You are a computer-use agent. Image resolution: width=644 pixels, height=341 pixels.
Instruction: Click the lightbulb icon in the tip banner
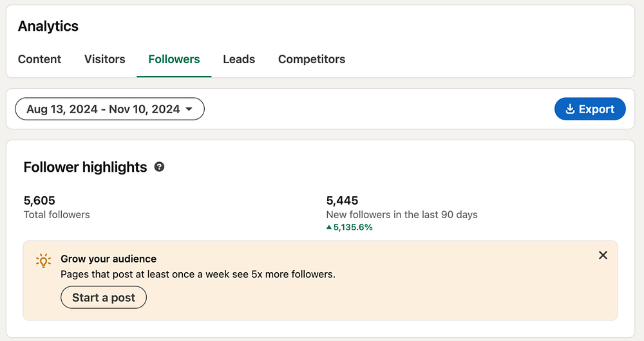pyautogui.click(x=43, y=260)
